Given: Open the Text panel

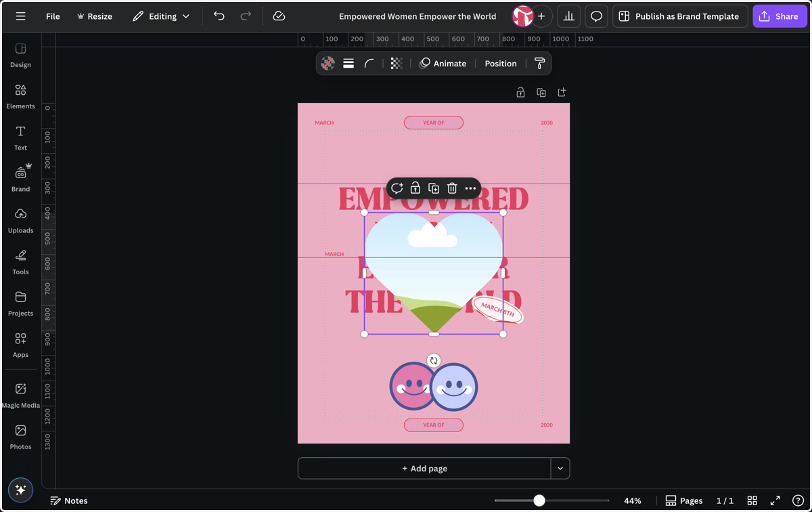Looking at the screenshot, I should click(20, 137).
